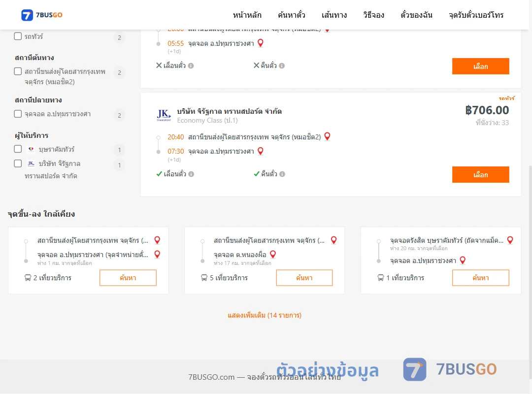Open the หน้าหลัก menu item
Image resolution: width=532 pixels, height=394 pixels.
(x=247, y=15)
